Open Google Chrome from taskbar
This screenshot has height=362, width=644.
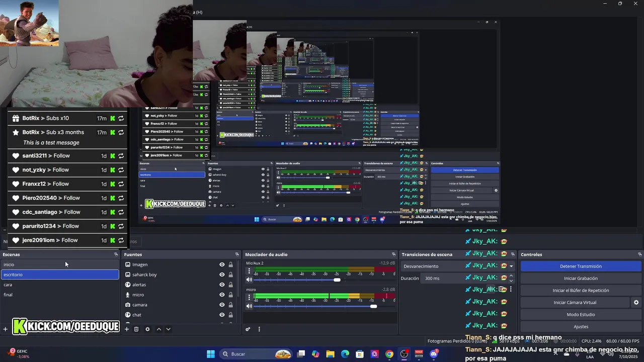(x=389, y=354)
